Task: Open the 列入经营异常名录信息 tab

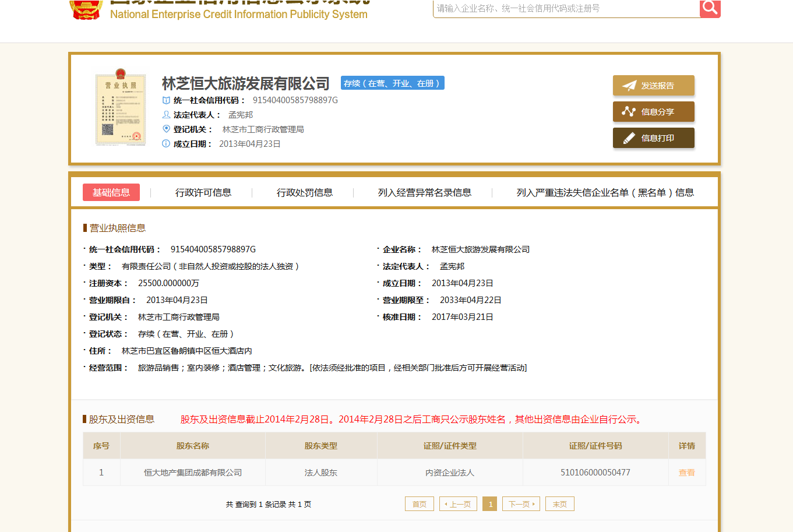Action: pos(425,192)
